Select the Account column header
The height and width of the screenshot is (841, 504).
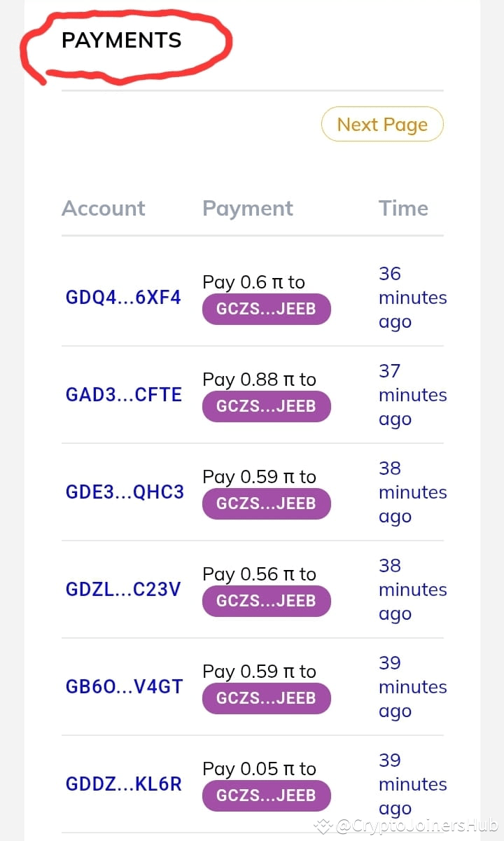tap(104, 208)
